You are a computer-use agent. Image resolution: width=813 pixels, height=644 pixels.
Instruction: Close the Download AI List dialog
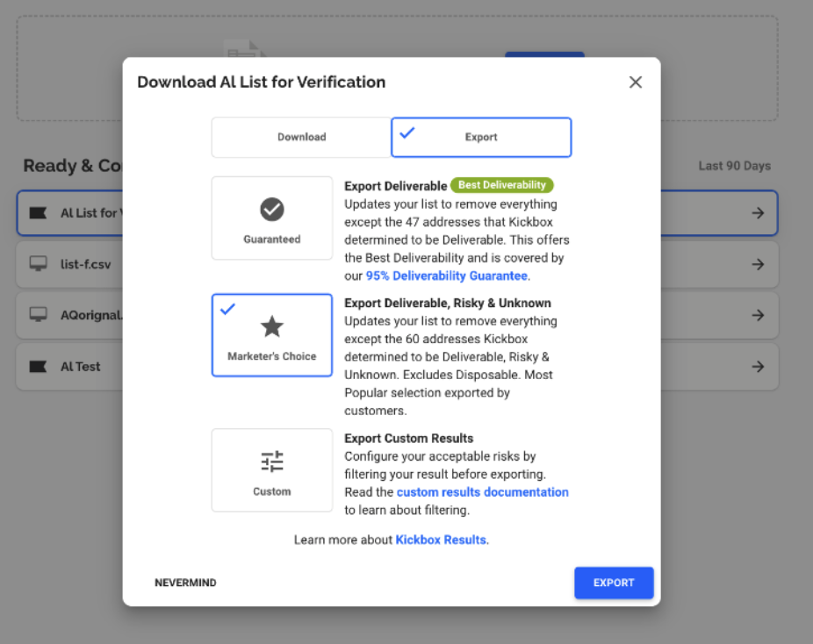[635, 82]
